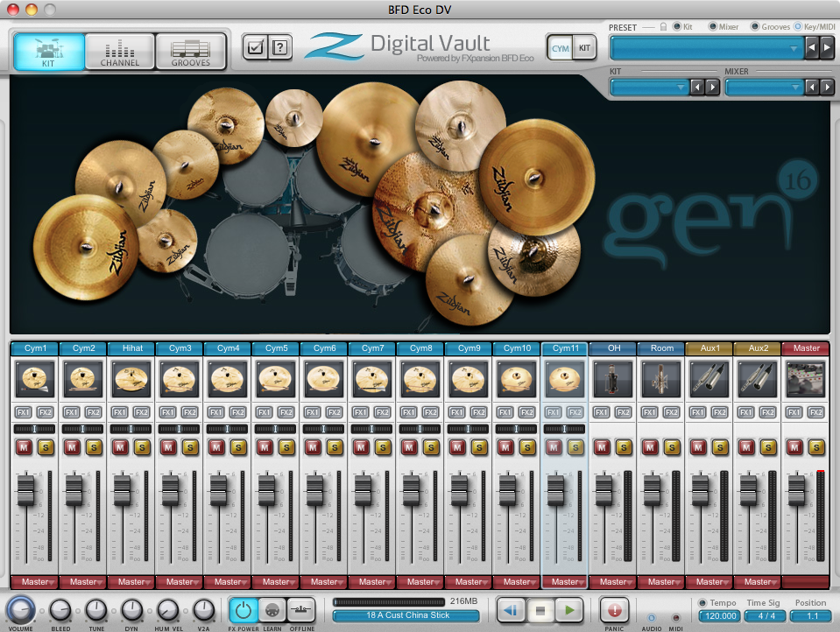Click the Cym1 cymbal thumbnail
The image size is (840, 632).
(x=35, y=379)
